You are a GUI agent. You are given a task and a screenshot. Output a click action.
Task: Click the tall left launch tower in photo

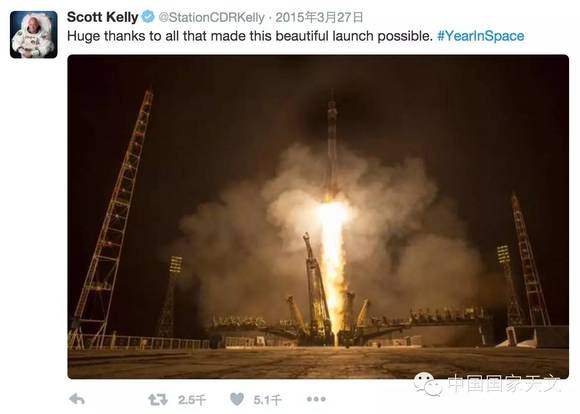[x=113, y=218]
